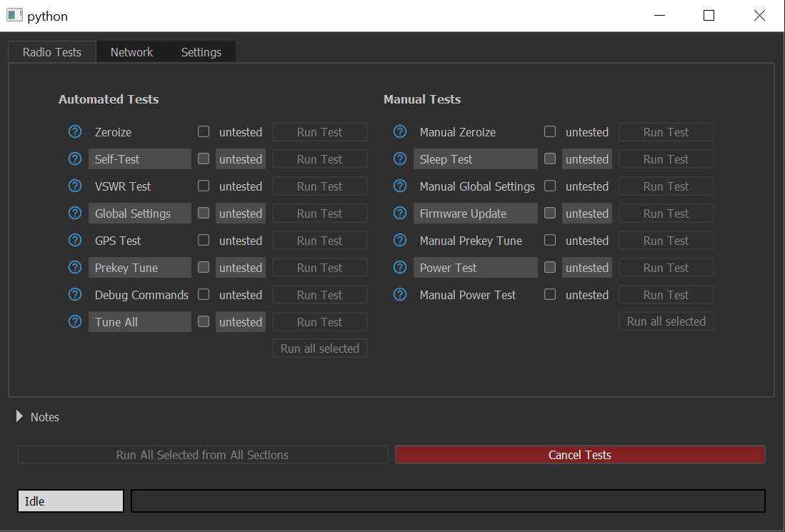Select the Manual Global Settings checkbox

(x=550, y=186)
